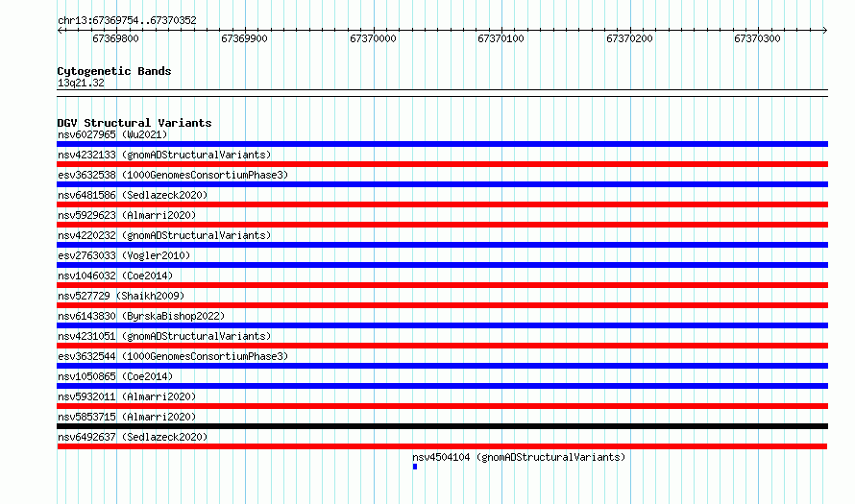This screenshot has width=855, height=504.
Task: Click the nsv4220232 (gnomADStructuralVariants) label
Action: [164, 235]
